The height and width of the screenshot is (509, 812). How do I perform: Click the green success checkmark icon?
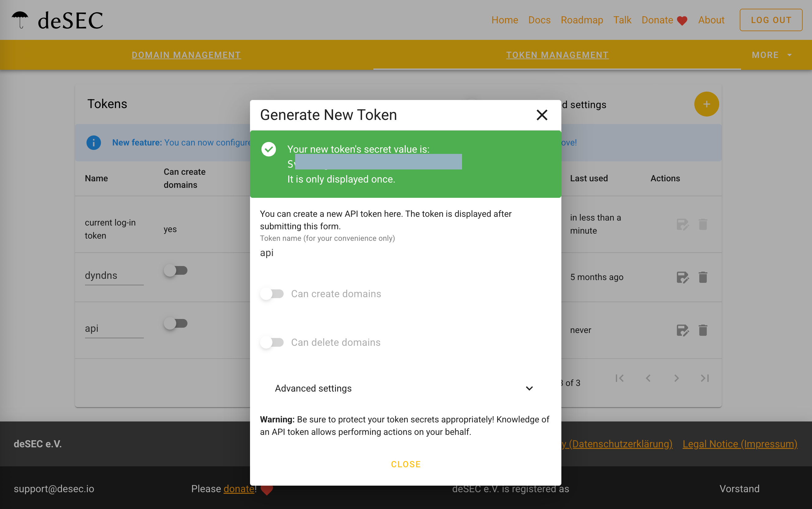269,149
